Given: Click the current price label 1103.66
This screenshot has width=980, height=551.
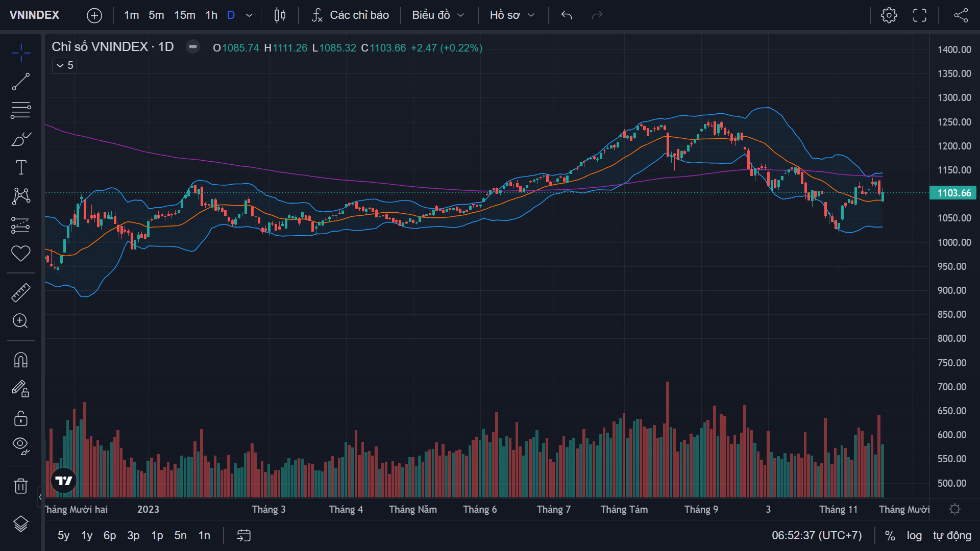Looking at the screenshot, I should click(953, 193).
